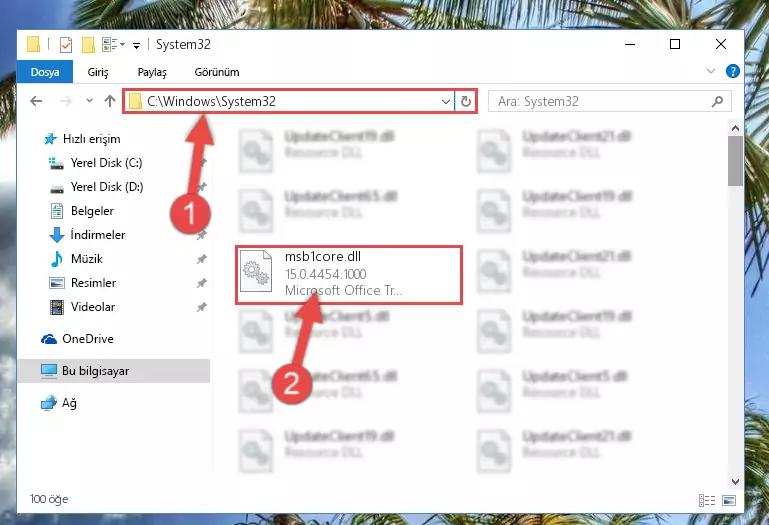Open İndirmeler in the sidebar
The height and width of the screenshot is (525, 769).
click(x=98, y=235)
